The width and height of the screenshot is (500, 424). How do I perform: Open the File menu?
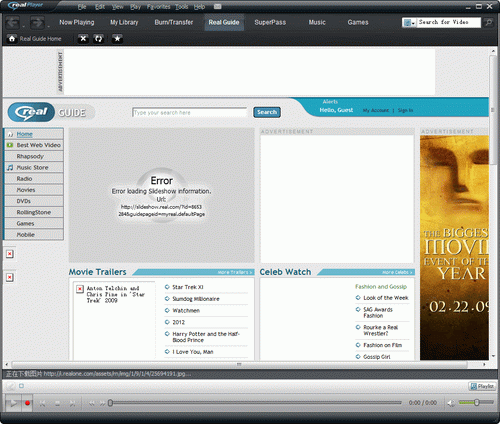click(82, 7)
